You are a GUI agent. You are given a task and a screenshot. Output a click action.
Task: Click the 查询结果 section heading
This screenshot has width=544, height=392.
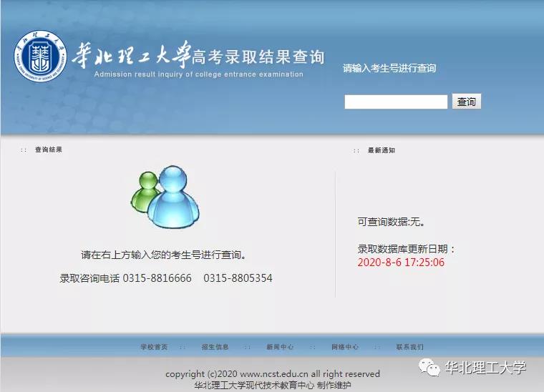49,150
